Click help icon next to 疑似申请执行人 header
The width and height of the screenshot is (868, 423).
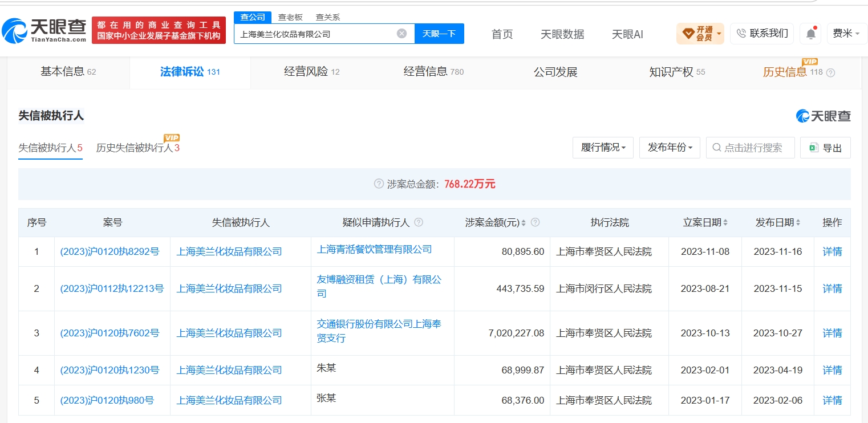tap(419, 222)
